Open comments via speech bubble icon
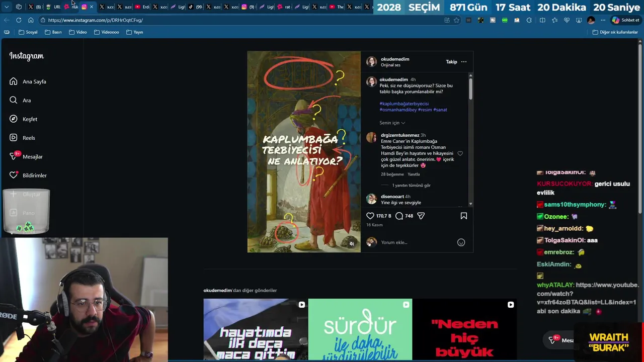 (x=399, y=216)
